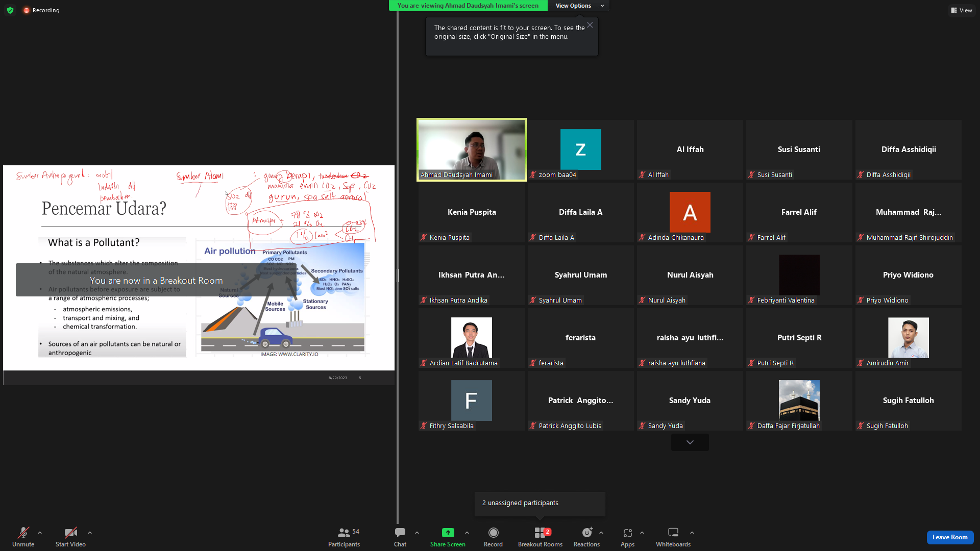Open the View Options dropdown
The width and height of the screenshot is (980, 551).
point(579,6)
